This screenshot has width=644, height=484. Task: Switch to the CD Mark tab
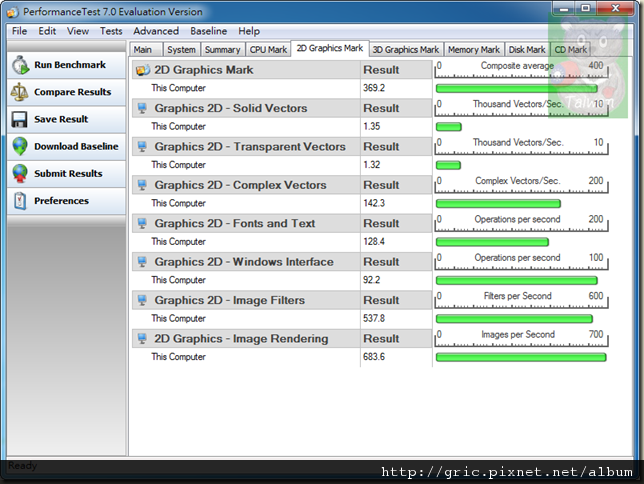point(570,50)
